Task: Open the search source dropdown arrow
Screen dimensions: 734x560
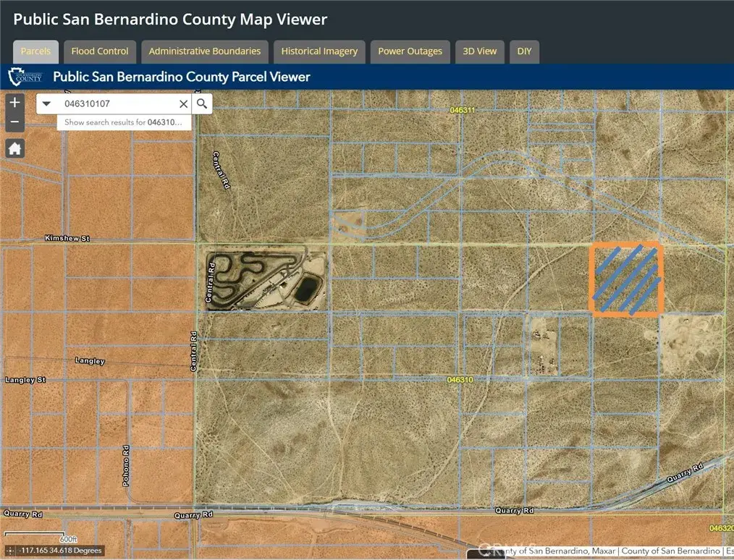Action: 46,103
